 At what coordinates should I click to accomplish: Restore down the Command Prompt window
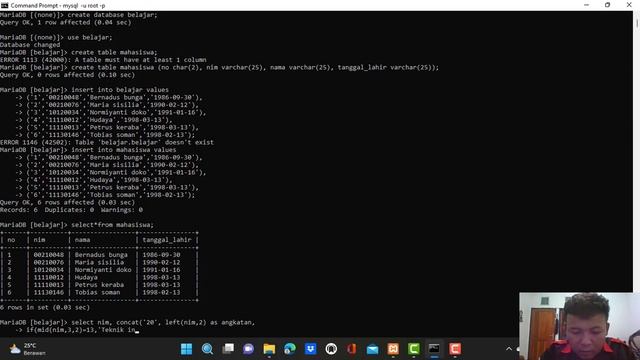[607, 5]
